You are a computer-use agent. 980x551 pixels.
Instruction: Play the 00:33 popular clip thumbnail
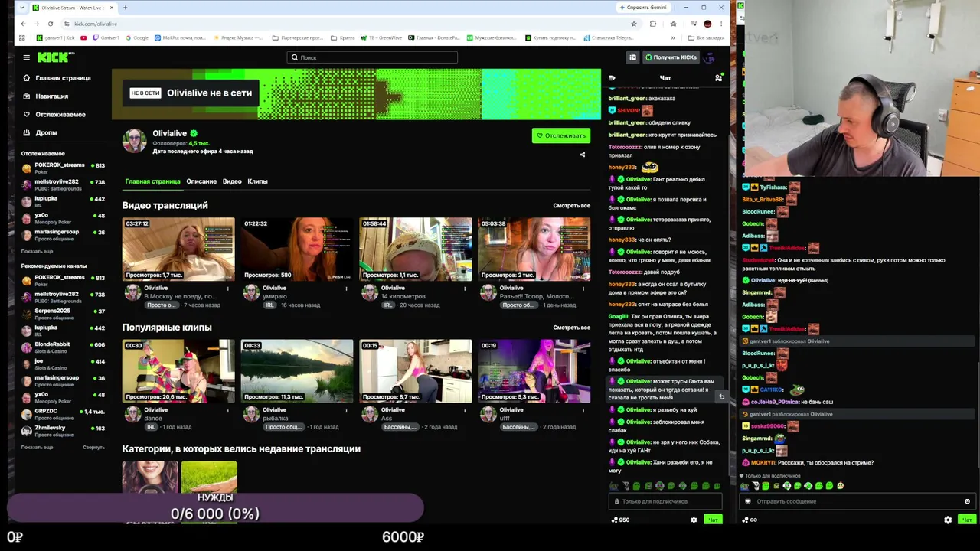[297, 371]
